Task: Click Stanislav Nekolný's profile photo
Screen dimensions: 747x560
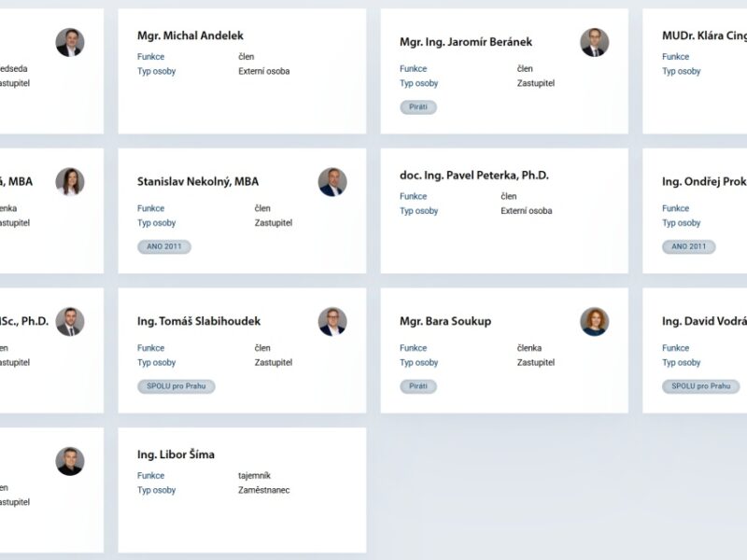Action: (331, 182)
